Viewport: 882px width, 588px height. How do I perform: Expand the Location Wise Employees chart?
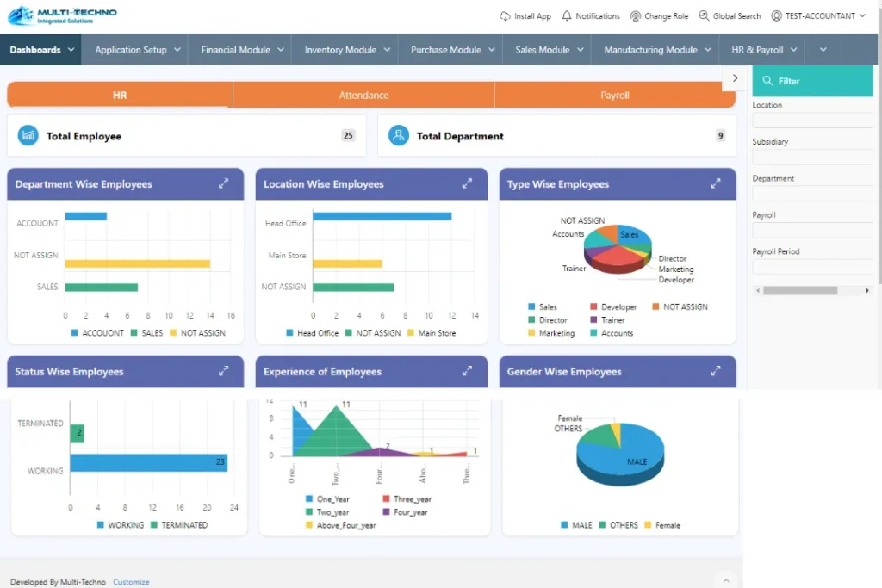tap(468, 183)
